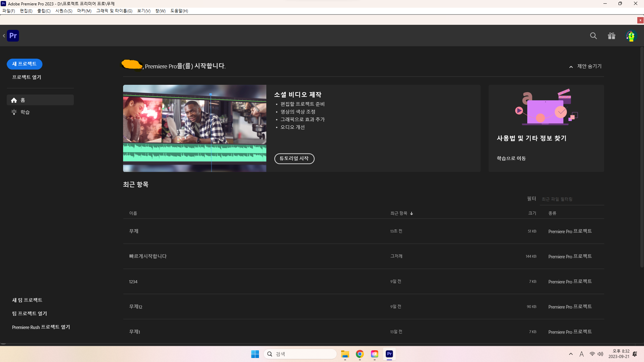Click the 90 KB size cell
Viewport: 644px width, 362px height.
[531, 307]
